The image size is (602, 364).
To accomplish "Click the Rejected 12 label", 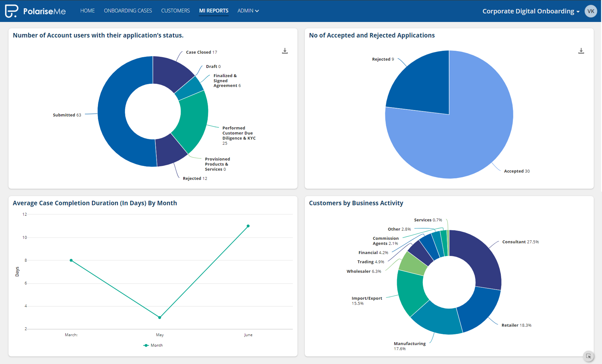I will (x=195, y=178).
